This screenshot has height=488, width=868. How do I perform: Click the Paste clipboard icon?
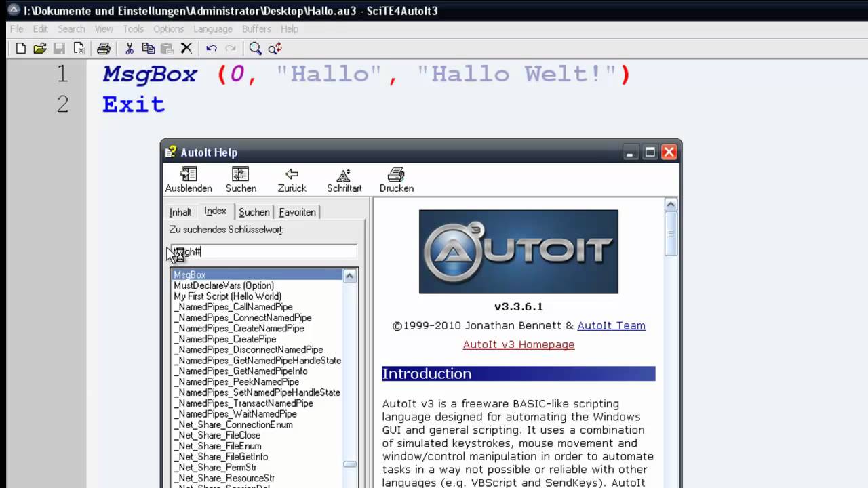tap(167, 48)
